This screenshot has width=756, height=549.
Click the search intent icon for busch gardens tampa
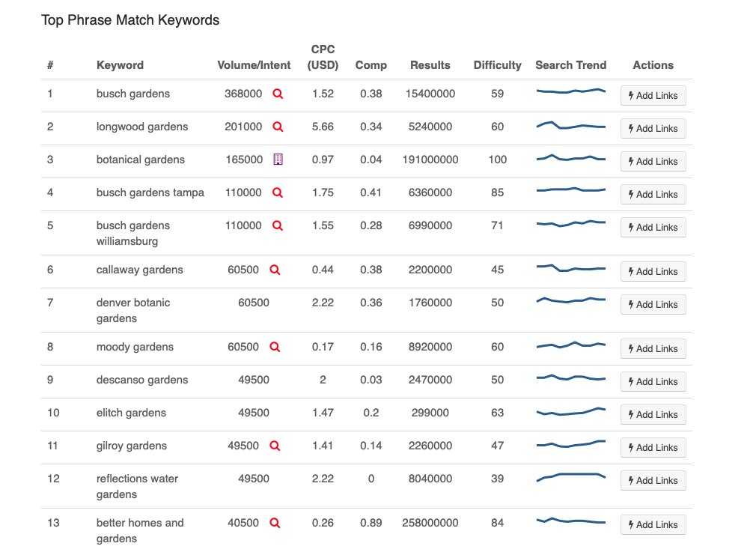[278, 193]
